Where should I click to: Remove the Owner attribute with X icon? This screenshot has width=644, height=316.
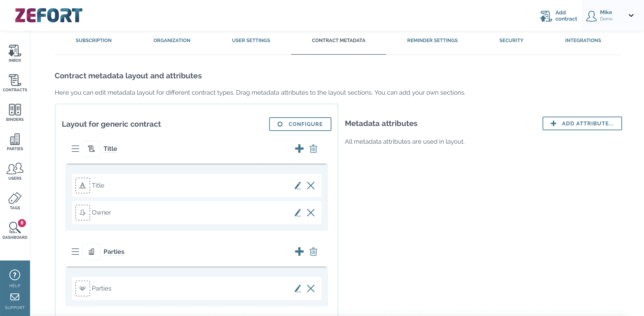(311, 213)
